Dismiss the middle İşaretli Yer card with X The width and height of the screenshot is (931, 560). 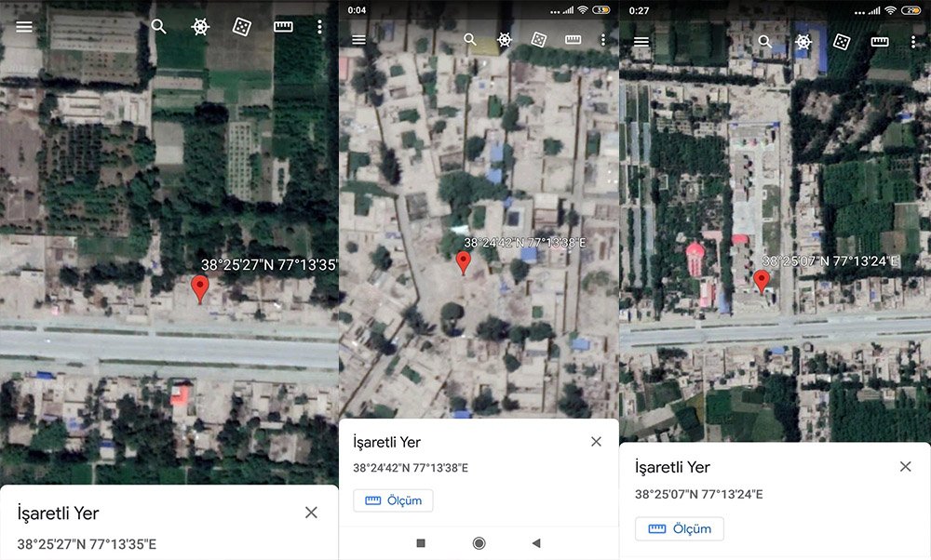pyautogui.click(x=596, y=442)
